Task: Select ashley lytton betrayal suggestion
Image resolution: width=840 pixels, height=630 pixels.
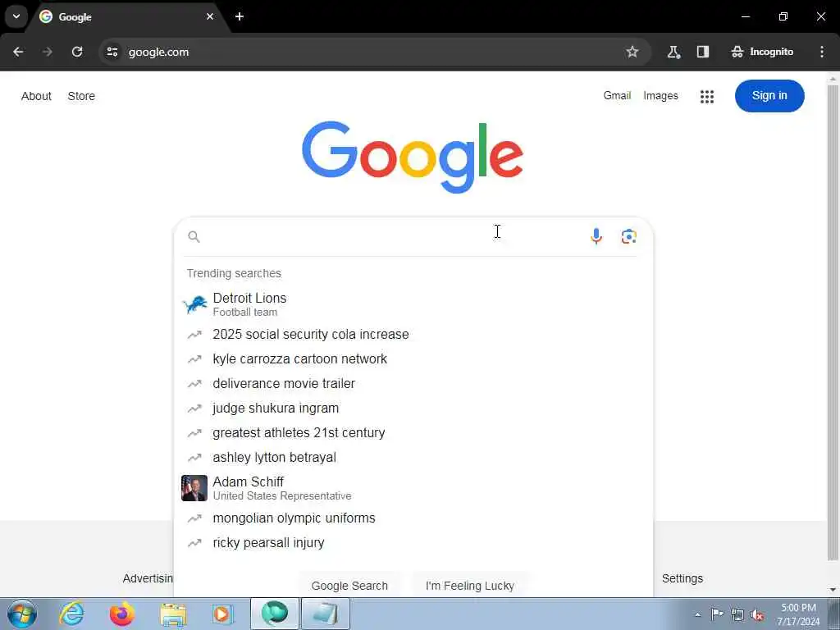Action: point(413,458)
